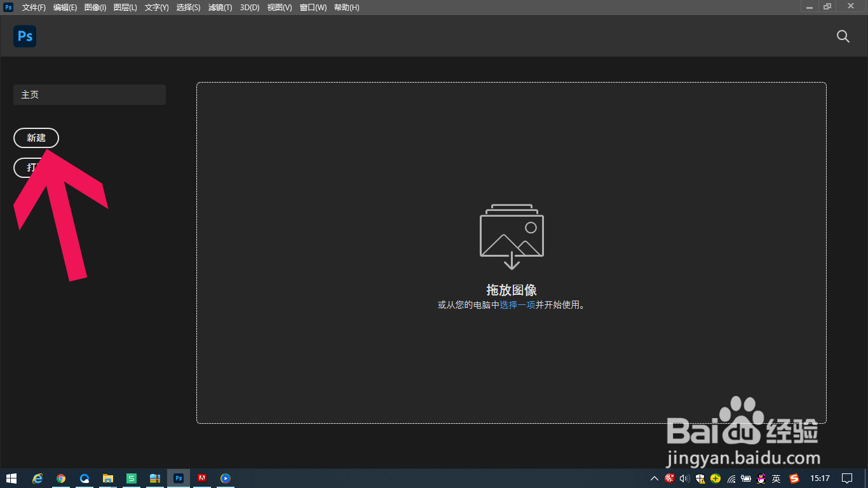Viewport: 868px width, 488px height.
Task: Close the Photoshop window
Action: point(851,6)
